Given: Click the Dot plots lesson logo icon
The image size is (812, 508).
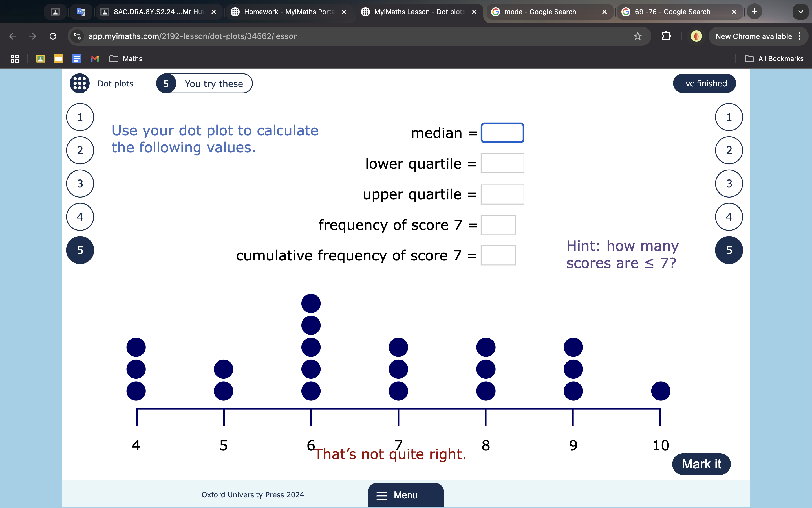Looking at the screenshot, I should coord(80,83).
